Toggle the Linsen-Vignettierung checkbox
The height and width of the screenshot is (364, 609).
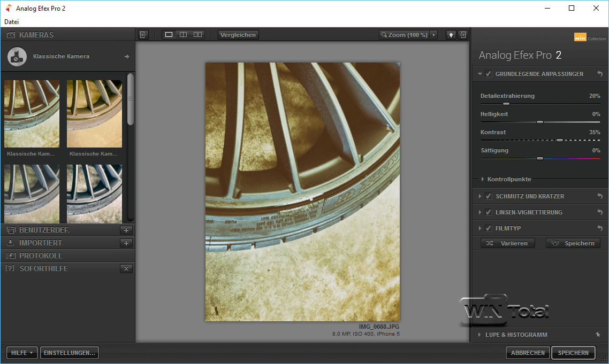tap(489, 212)
